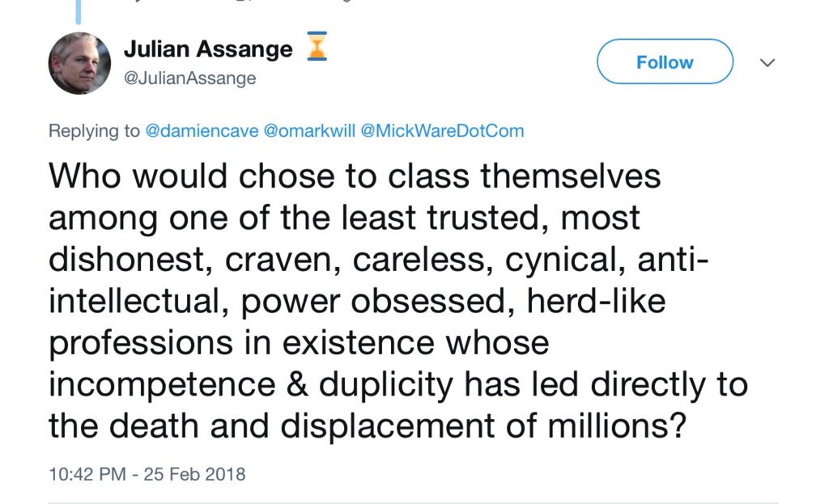Click the ampersand symbol in the tweet text

pyautogui.click(x=300, y=384)
